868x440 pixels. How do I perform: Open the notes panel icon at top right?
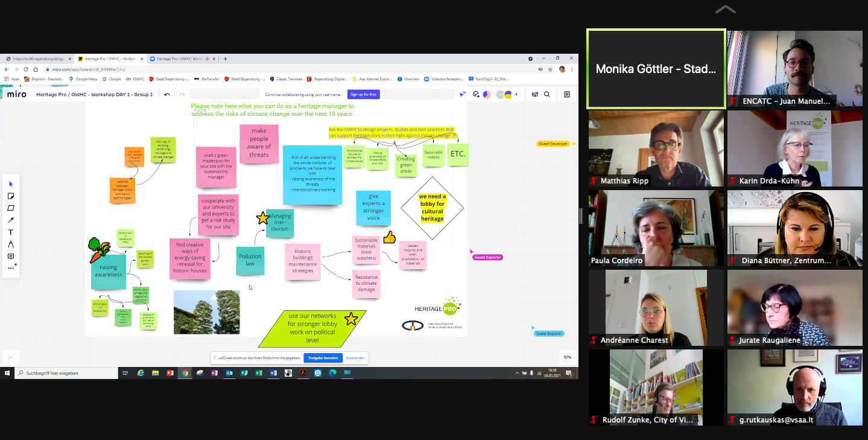[567, 94]
